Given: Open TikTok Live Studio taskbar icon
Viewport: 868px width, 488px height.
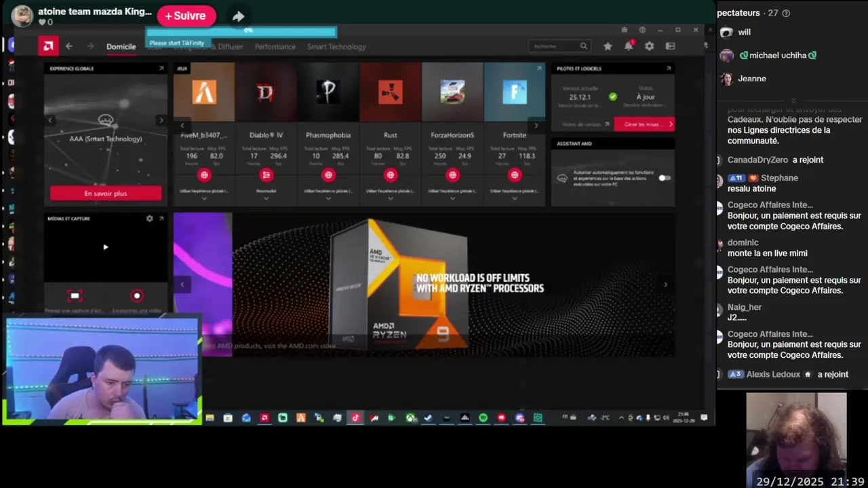Looking at the screenshot, I should (x=355, y=418).
